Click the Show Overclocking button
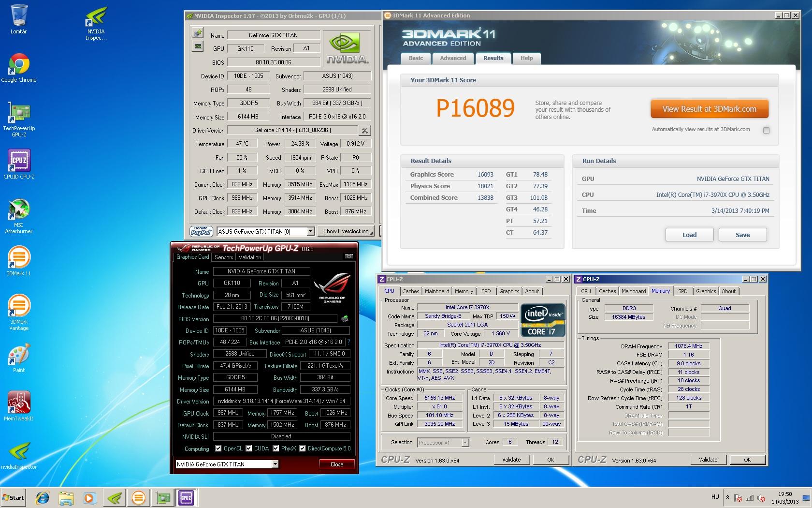Viewport: 812px width, 508px height. [x=347, y=231]
